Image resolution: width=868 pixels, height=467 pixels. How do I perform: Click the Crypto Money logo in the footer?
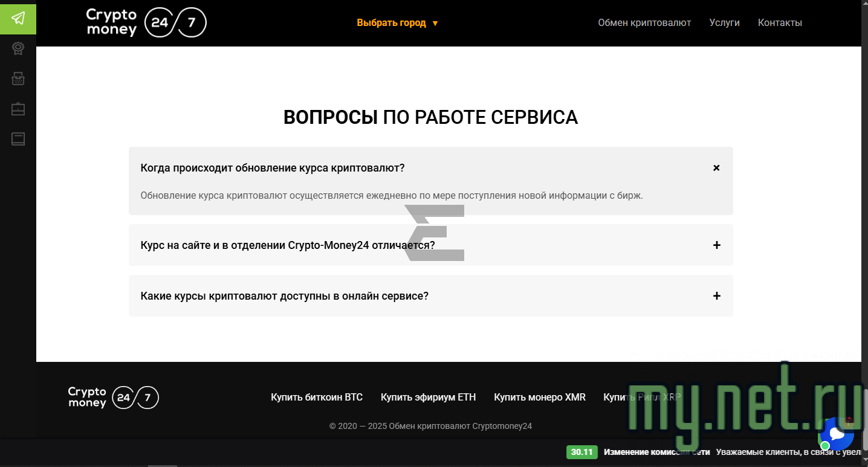click(x=113, y=397)
